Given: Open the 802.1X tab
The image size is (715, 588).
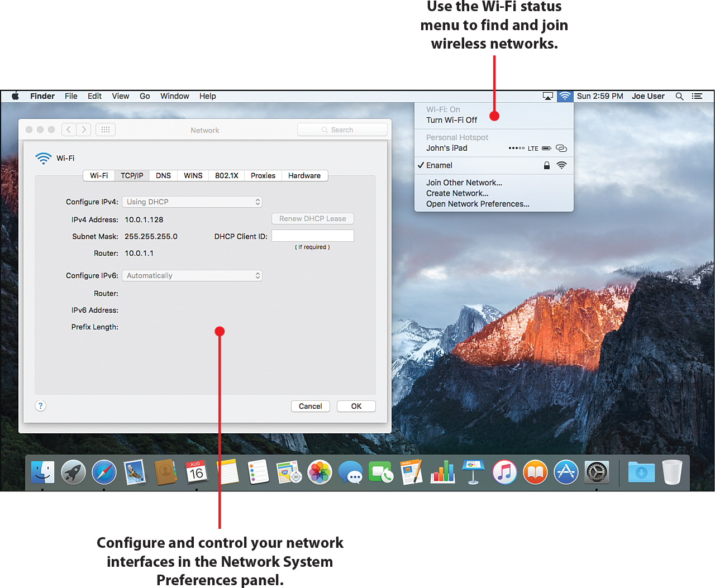Looking at the screenshot, I should (x=227, y=175).
